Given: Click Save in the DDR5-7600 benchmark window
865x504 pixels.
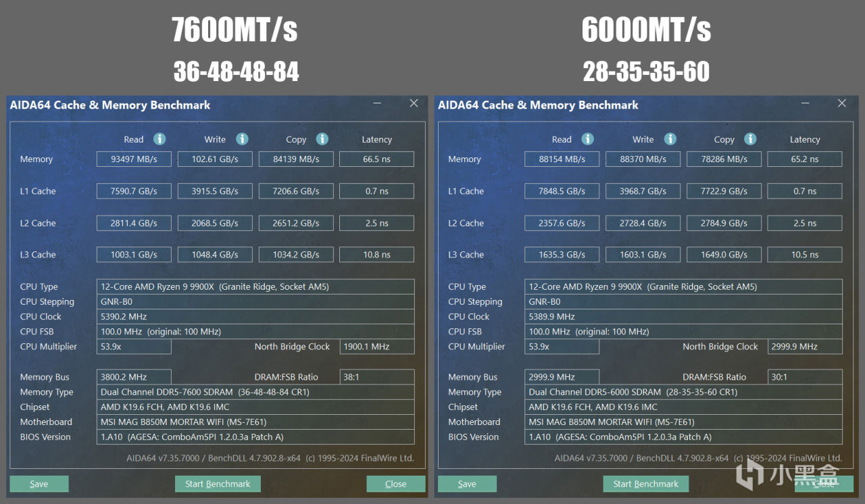Looking at the screenshot, I should coord(39,484).
